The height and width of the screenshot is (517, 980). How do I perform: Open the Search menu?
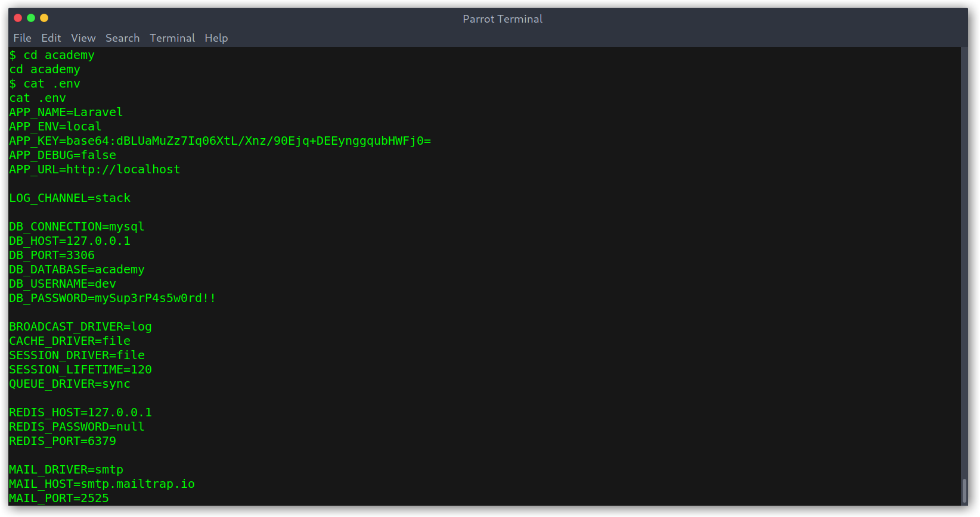click(122, 38)
